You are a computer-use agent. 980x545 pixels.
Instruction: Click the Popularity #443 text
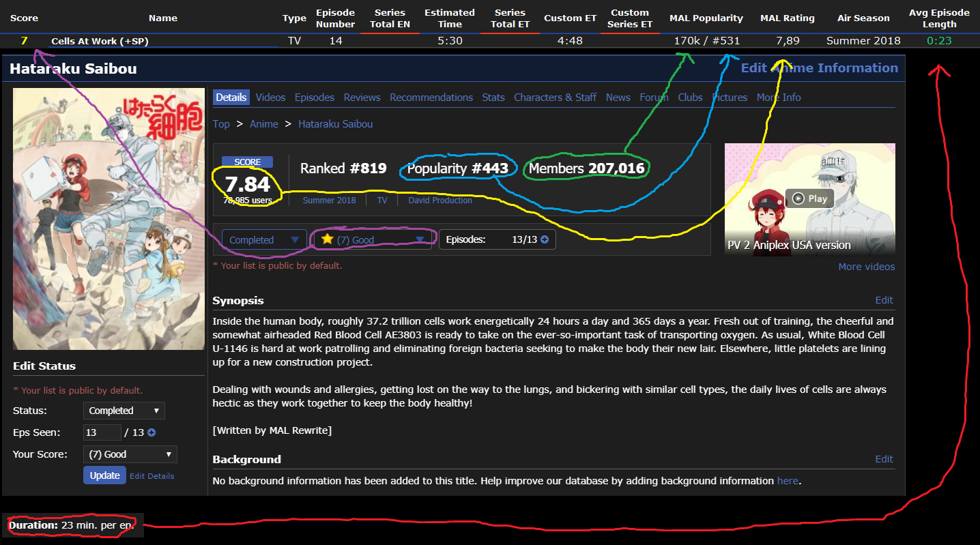[x=458, y=168]
